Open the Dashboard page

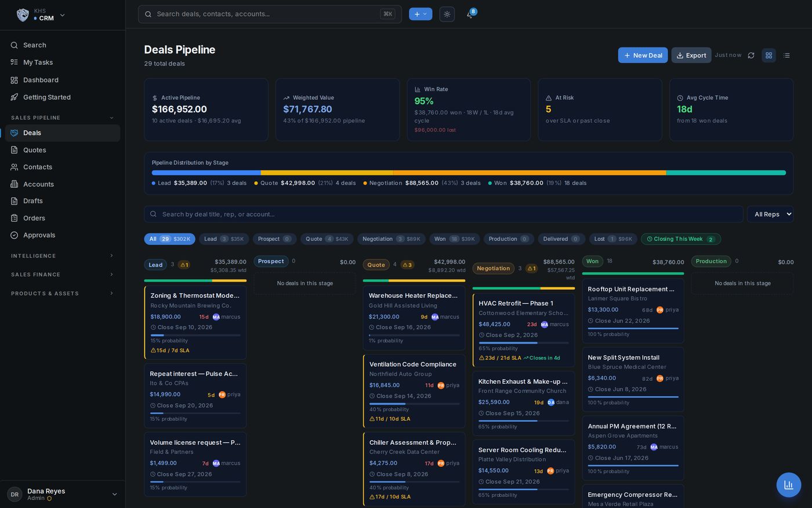(x=63, y=80)
